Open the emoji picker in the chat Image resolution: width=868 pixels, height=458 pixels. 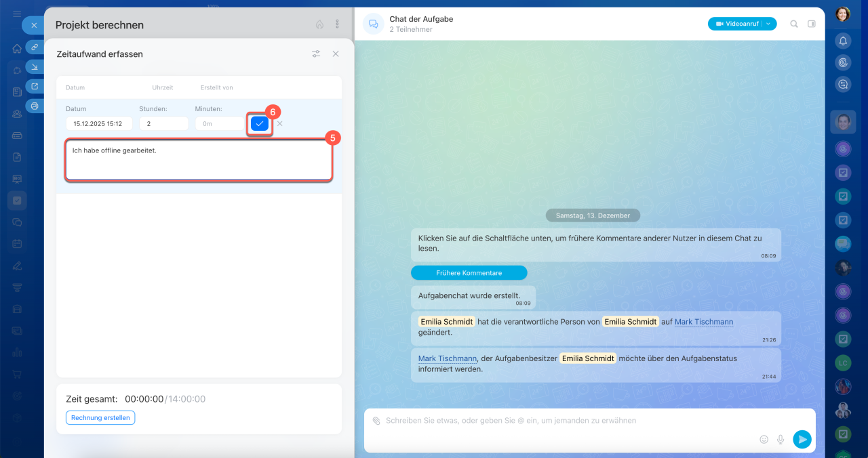(x=764, y=439)
